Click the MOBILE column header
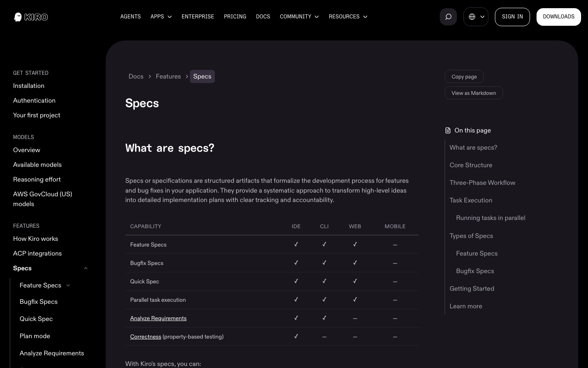This screenshot has height=368, width=588. coord(395,226)
